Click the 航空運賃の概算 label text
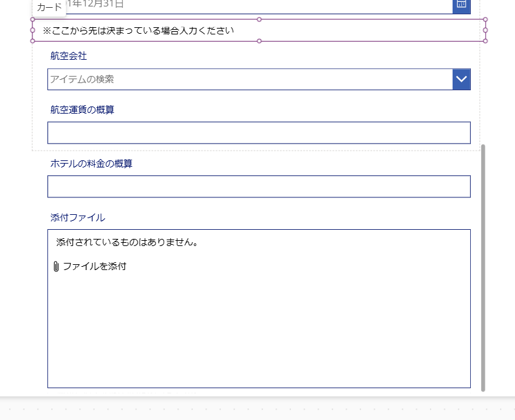This screenshot has height=420, width=515. [82, 110]
